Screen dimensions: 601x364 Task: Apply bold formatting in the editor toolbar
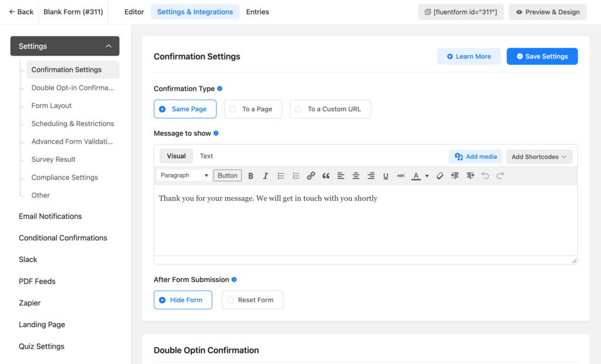[x=251, y=175]
